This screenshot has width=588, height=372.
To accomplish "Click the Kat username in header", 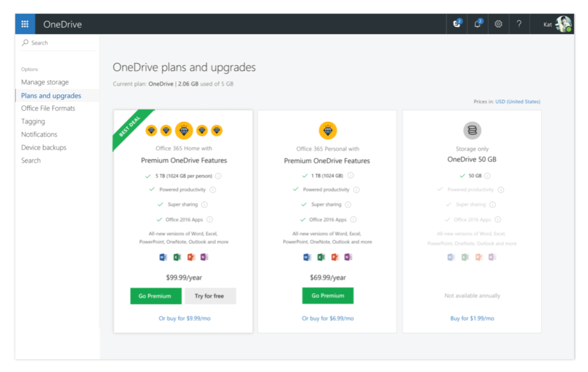I will pos(548,25).
